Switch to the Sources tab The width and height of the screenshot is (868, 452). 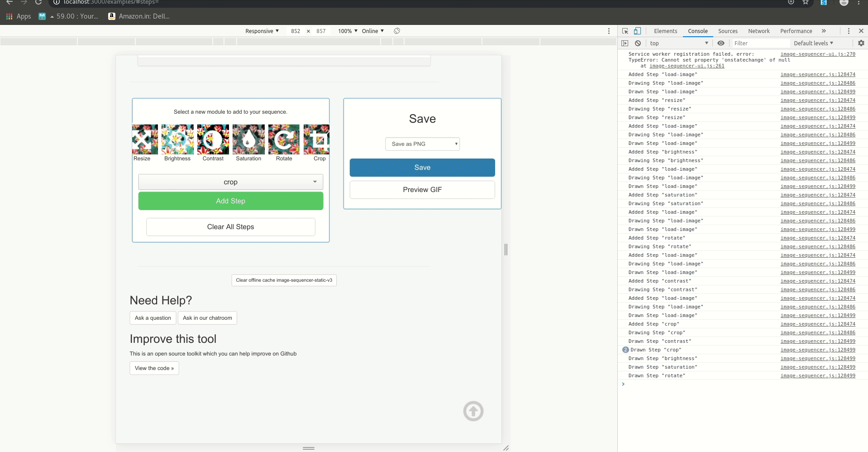click(728, 31)
